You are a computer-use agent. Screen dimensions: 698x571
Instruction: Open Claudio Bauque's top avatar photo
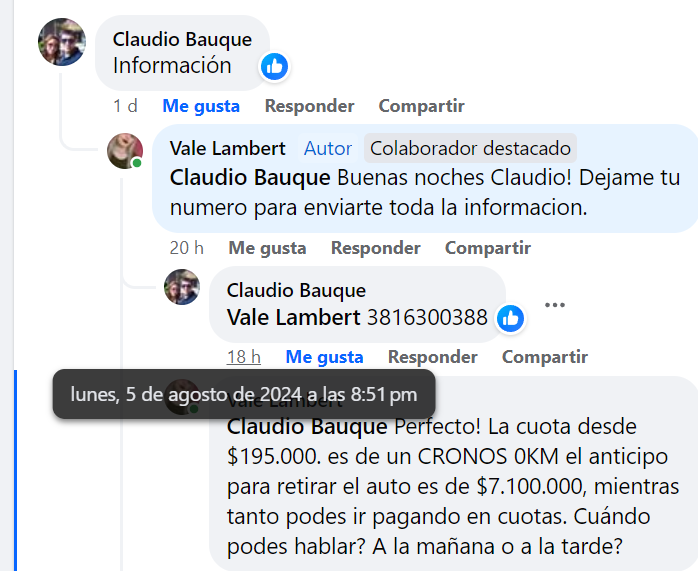[x=62, y=42]
